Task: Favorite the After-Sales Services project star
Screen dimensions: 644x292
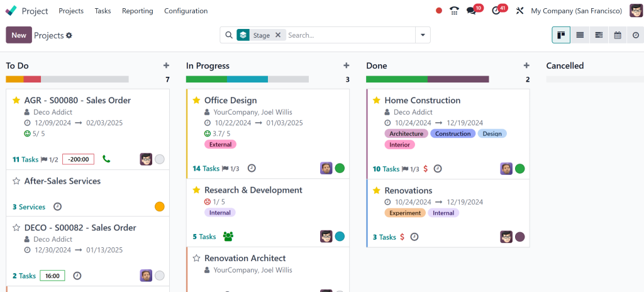Action: 16,181
